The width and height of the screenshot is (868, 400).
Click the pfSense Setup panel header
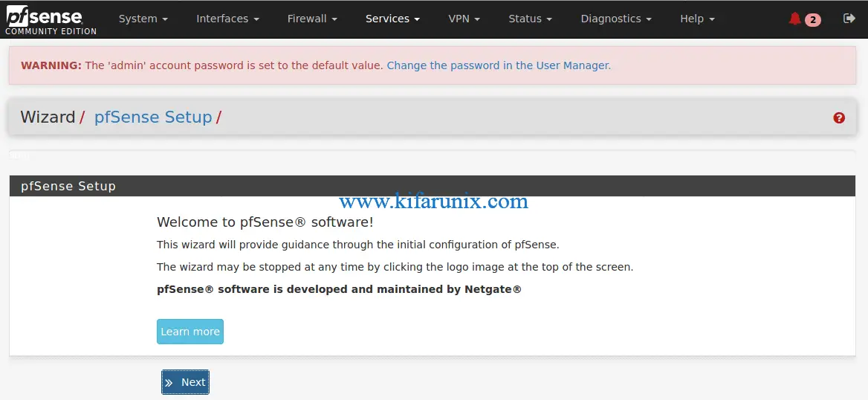(x=433, y=186)
